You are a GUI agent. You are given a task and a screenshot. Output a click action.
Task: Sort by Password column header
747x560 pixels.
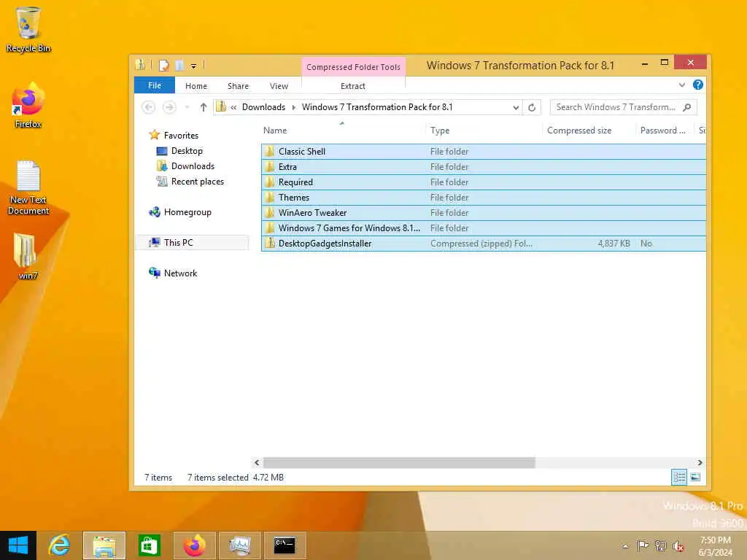663,130
